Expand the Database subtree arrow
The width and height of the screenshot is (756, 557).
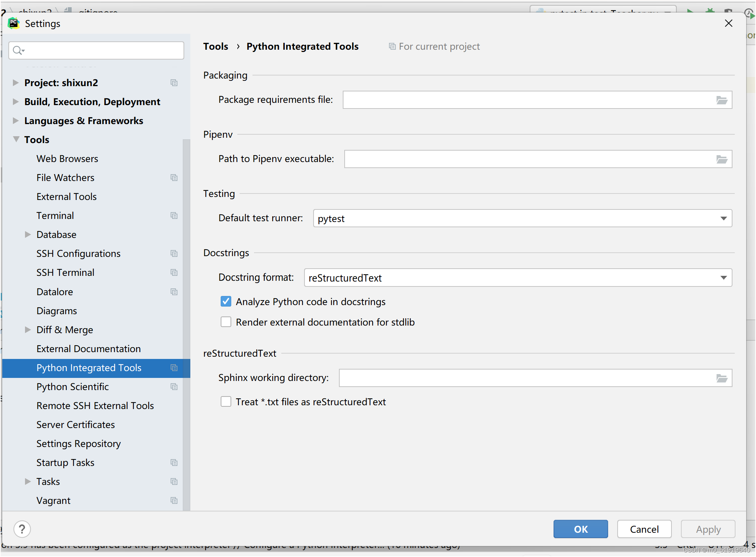(x=28, y=234)
